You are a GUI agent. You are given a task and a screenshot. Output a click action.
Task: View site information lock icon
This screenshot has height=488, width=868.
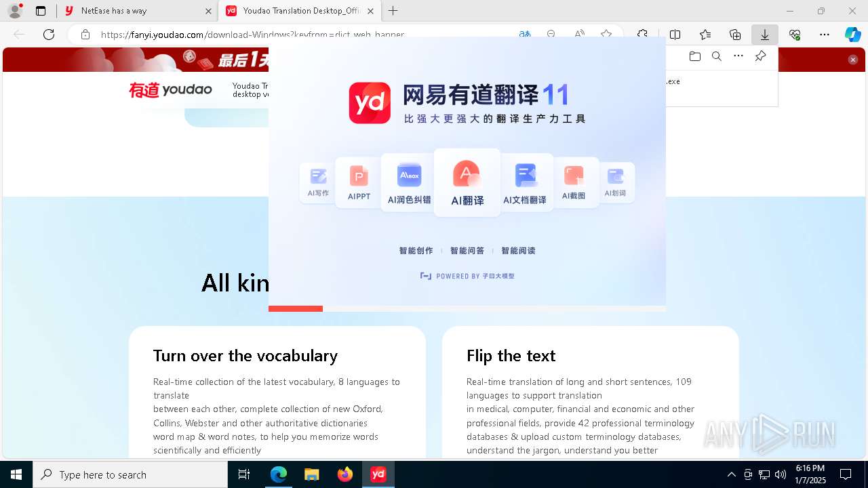[x=85, y=35]
